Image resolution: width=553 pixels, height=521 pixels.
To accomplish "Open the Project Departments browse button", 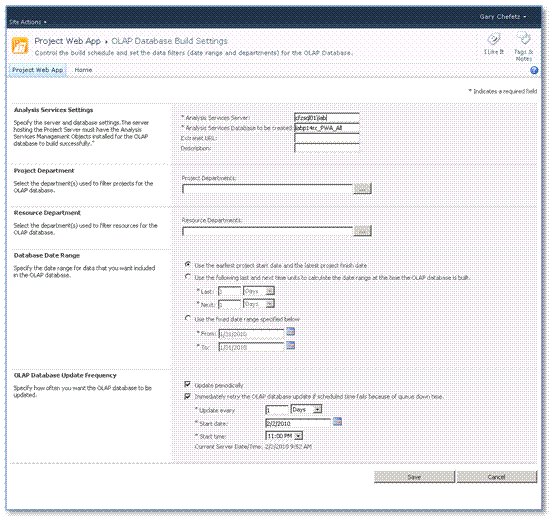I will click(x=363, y=189).
